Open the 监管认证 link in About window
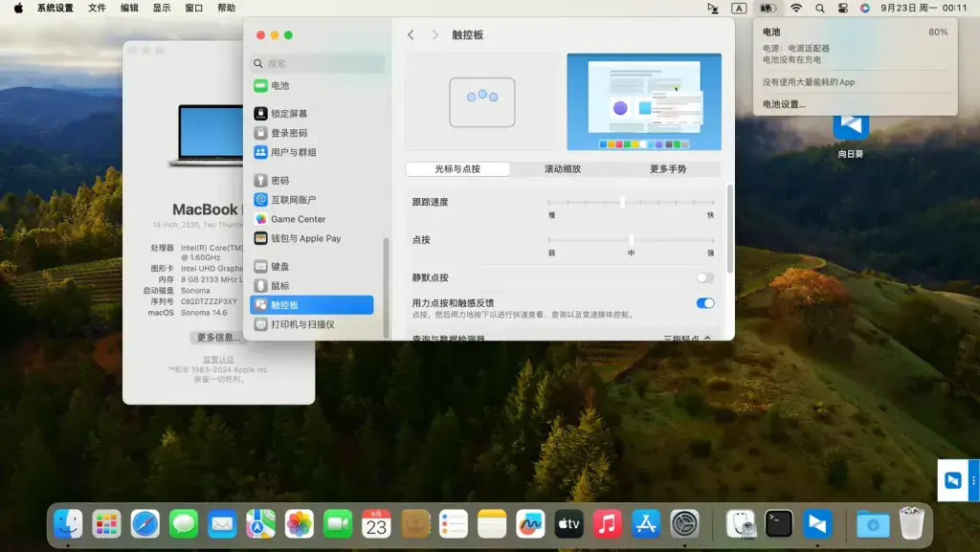This screenshot has width=980, height=552. coord(219,359)
